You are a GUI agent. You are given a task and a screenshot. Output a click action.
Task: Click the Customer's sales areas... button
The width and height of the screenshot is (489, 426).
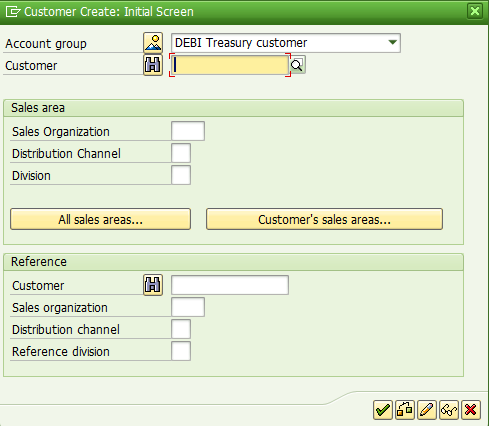click(324, 219)
